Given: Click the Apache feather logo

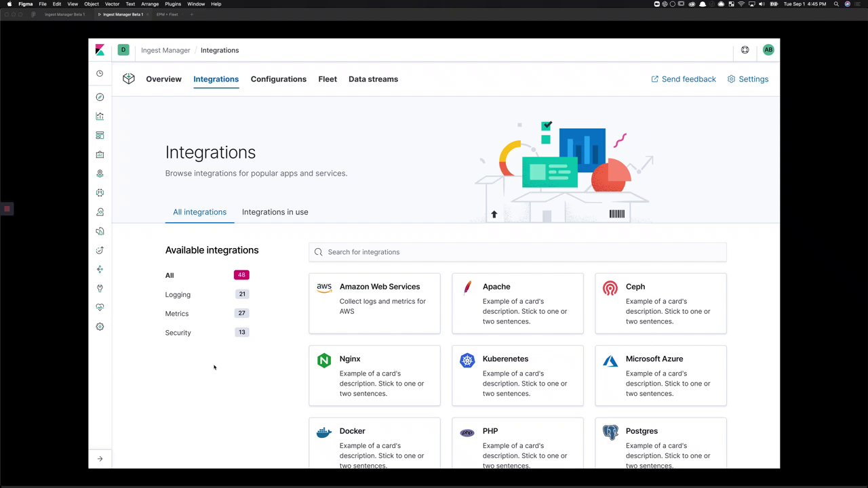Looking at the screenshot, I should coord(467,288).
